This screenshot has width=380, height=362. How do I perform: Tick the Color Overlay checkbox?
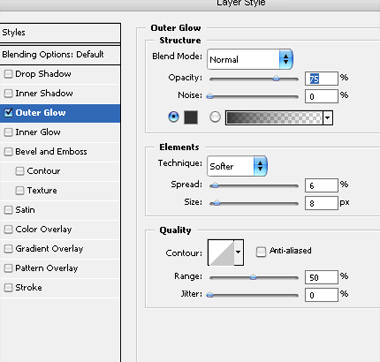point(8,229)
